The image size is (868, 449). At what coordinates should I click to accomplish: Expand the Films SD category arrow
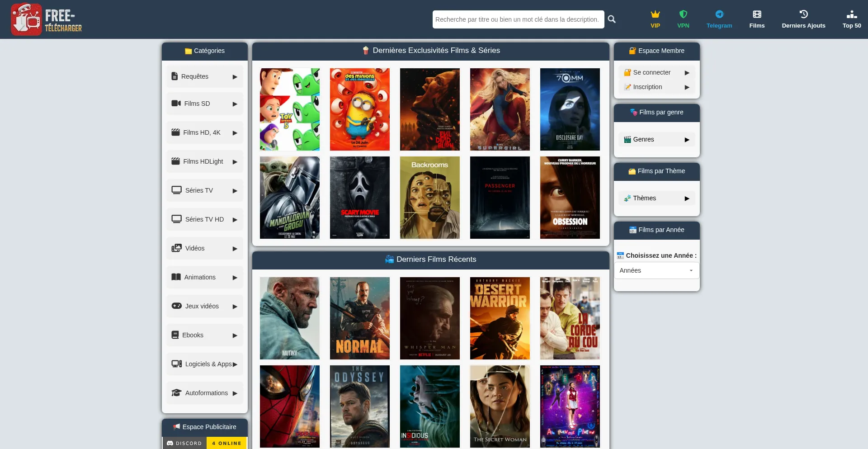[x=235, y=104]
